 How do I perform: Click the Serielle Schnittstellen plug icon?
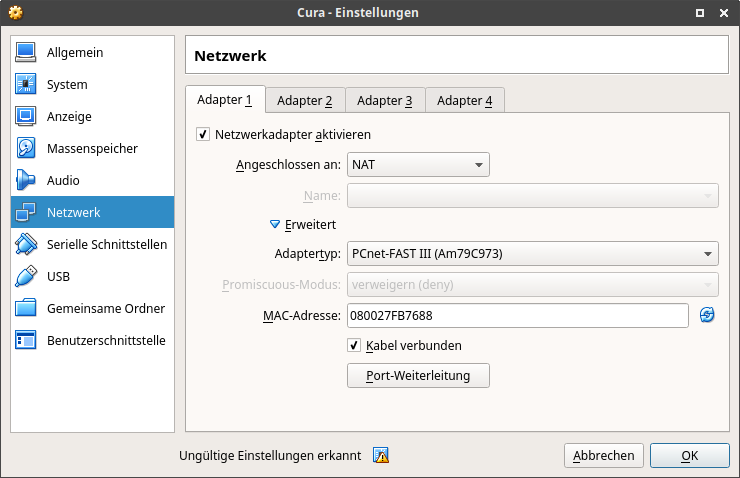(x=25, y=244)
